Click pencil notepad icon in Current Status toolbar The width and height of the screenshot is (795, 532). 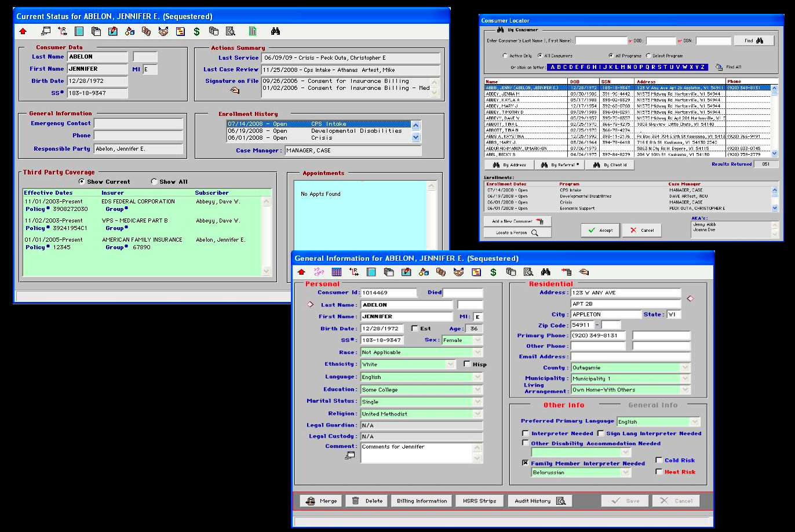(x=113, y=31)
